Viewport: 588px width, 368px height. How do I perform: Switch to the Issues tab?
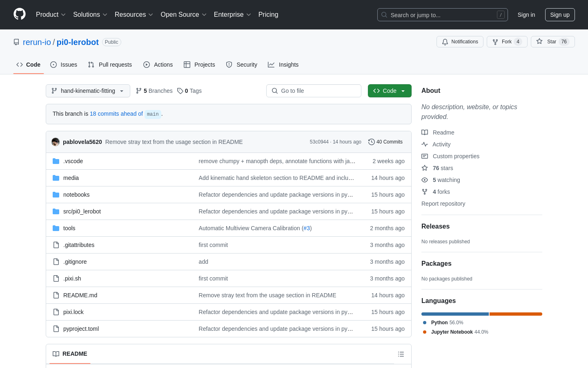click(x=64, y=65)
